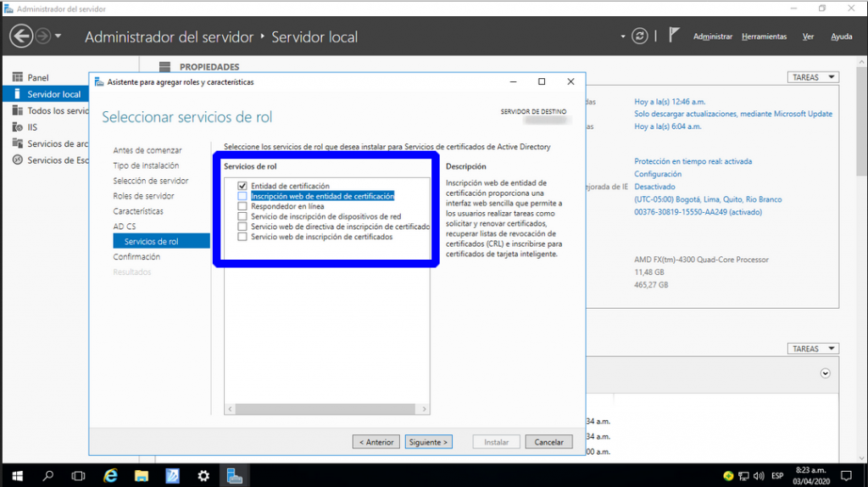This screenshot has height=487, width=868.
Task: Go to AD CS wizard step
Action: coord(124,227)
